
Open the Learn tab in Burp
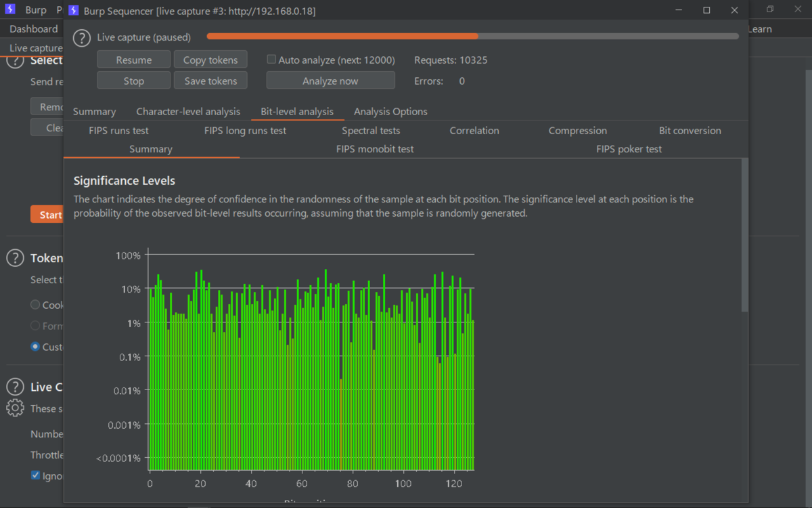click(x=760, y=28)
